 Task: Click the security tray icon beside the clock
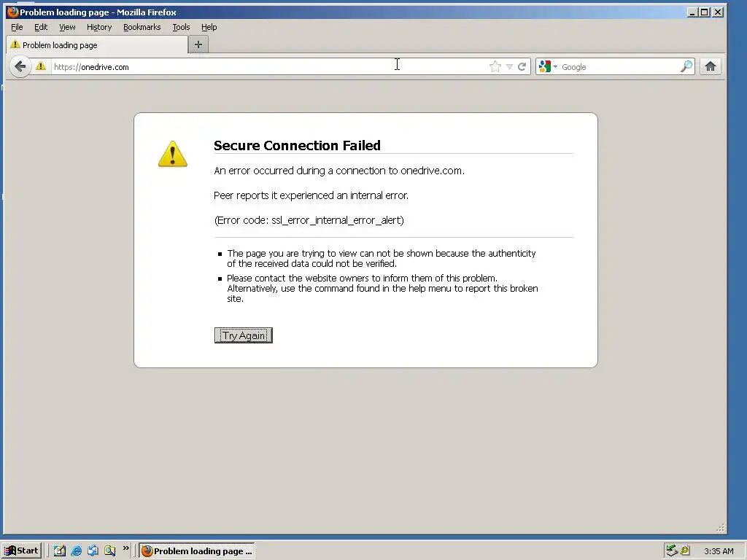coord(685,551)
